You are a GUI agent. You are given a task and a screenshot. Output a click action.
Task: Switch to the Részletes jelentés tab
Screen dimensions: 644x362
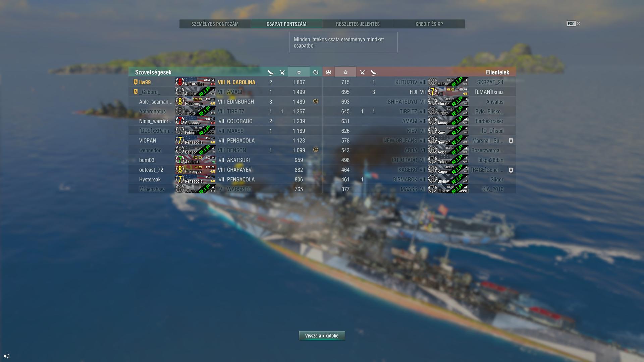tap(358, 24)
